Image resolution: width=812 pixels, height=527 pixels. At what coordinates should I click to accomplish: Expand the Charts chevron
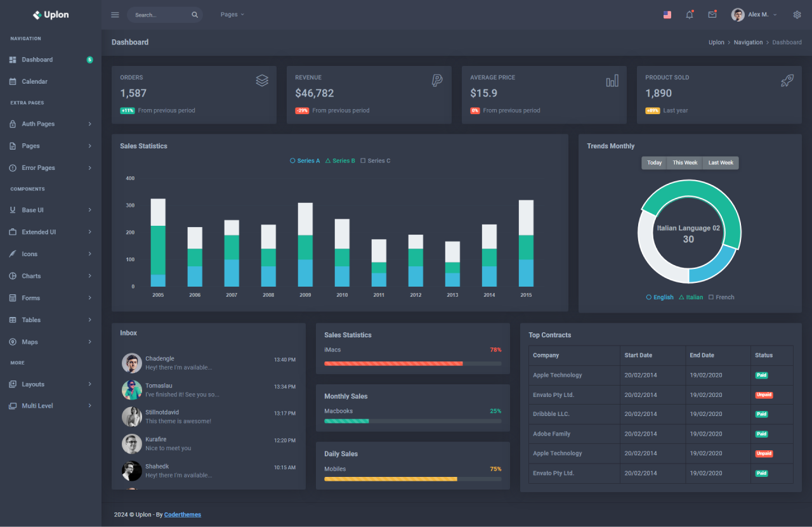tap(90, 276)
